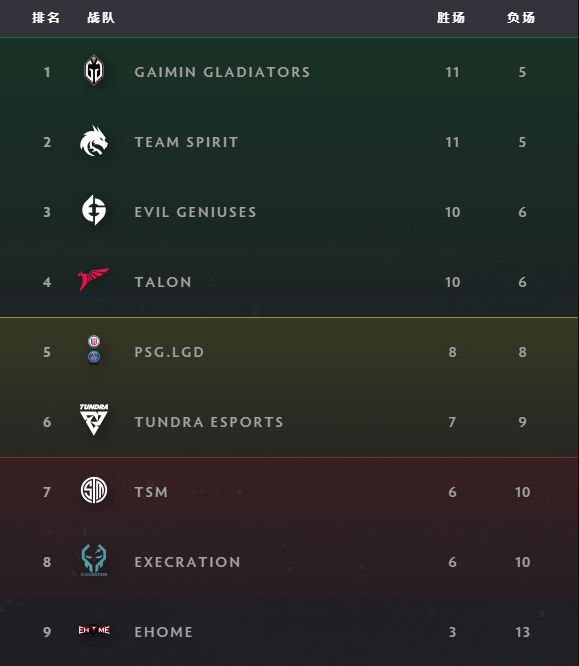Select the Tundra Esports triangle logo

[94, 419]
